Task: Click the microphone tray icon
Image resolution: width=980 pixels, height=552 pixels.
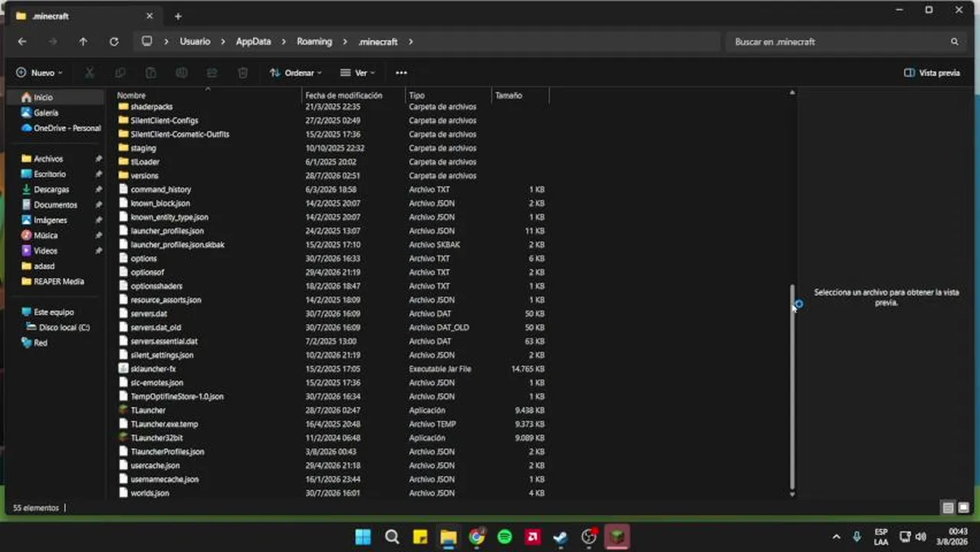Action: click(x=857, y=537)
